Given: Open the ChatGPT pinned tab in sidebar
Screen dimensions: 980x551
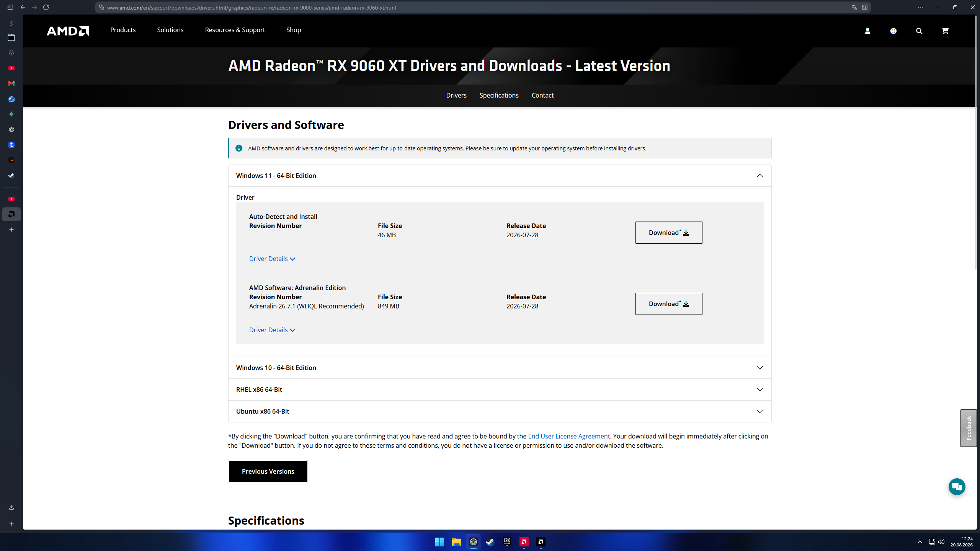Looking at the screenshot, I should 11,129.
